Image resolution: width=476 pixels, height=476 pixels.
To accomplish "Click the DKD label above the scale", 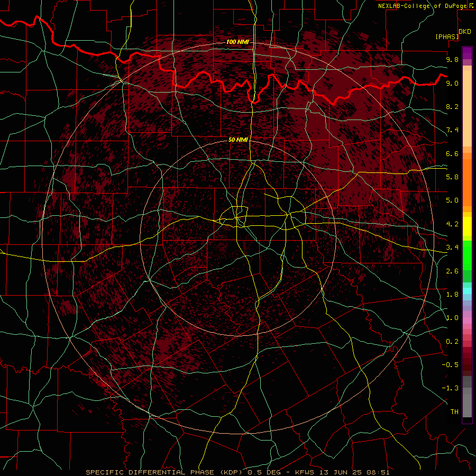I will coord(465,32).
